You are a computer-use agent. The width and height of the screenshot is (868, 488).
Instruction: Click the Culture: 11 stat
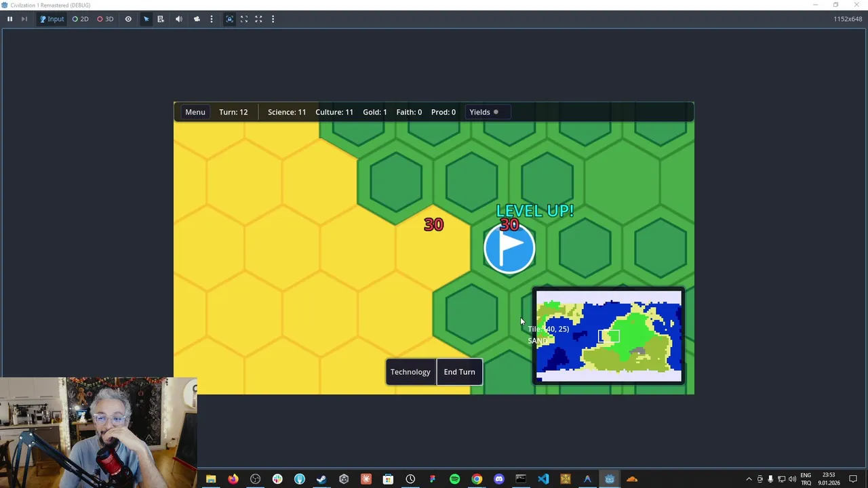[x=334, y=112]
